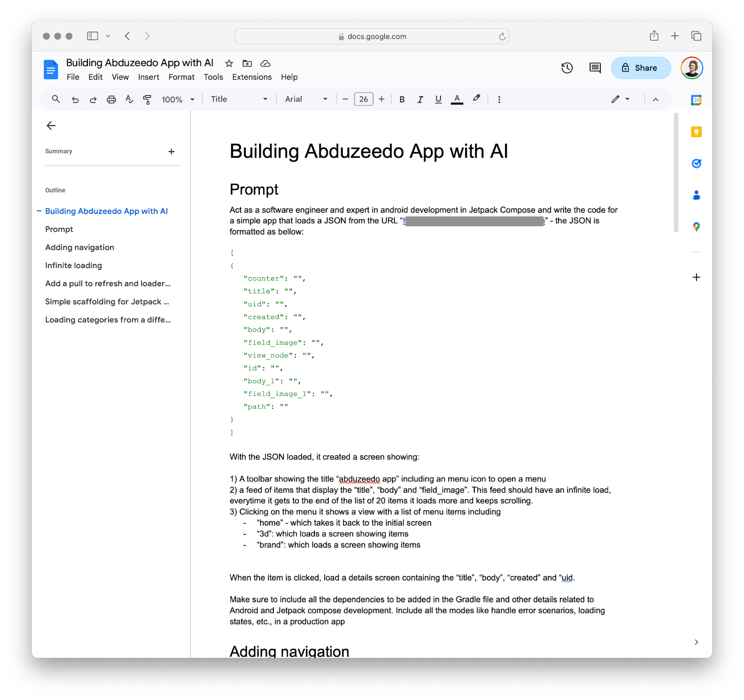Run spelling and grammar check
This screenshot has width=744, height=700.
(x=129, y=99)
